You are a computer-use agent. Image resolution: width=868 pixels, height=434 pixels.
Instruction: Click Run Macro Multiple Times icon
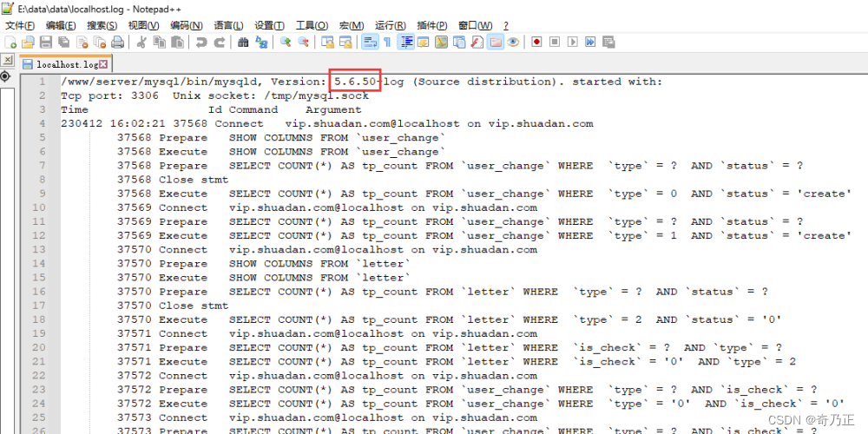(590, 42)
